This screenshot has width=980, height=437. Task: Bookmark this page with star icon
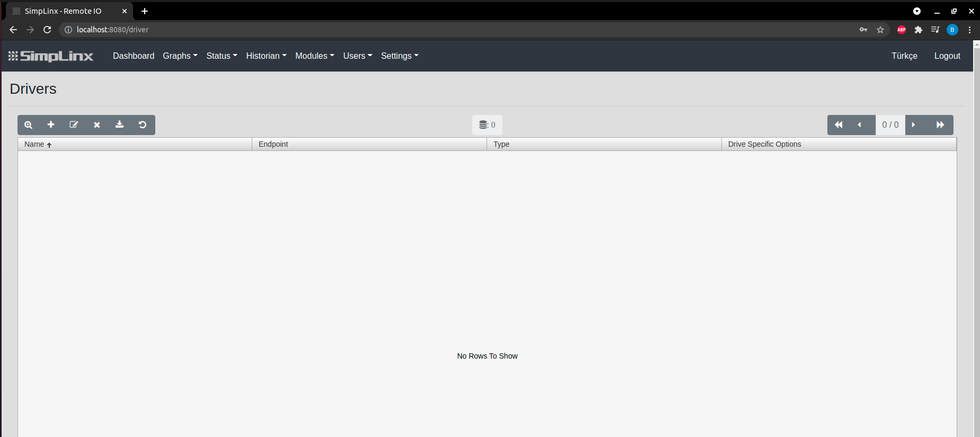[880, 30]
